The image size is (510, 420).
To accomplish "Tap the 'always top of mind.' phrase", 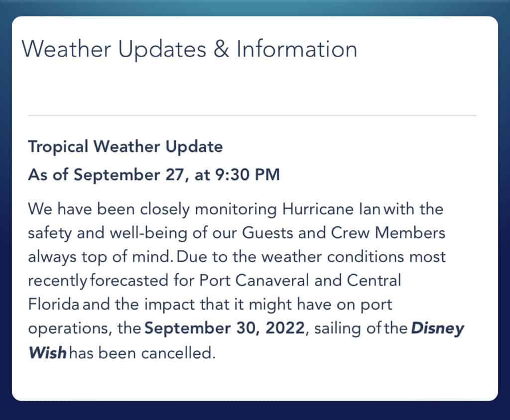I will pyautogui.click(x=101, y=257).
